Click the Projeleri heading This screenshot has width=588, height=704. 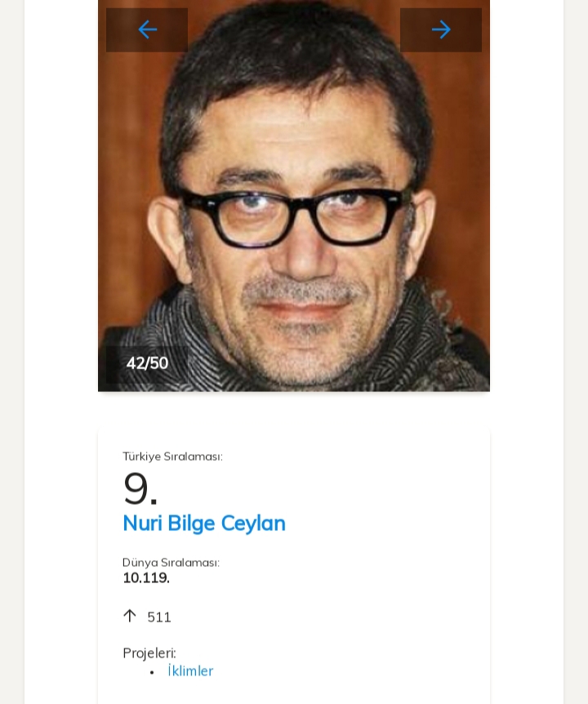click(149, 653)
